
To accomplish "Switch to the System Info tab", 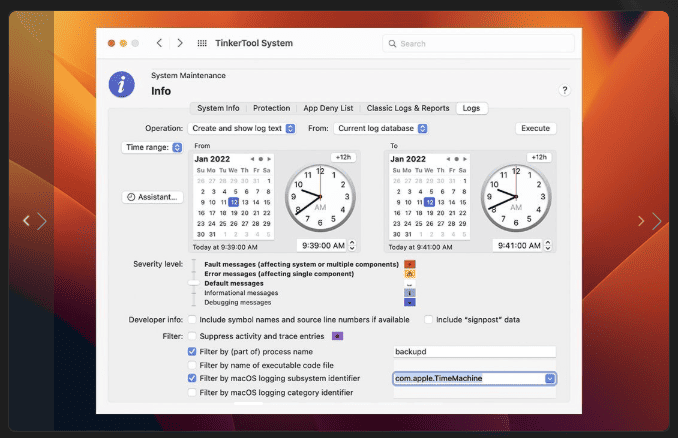I will coord(218,108).
